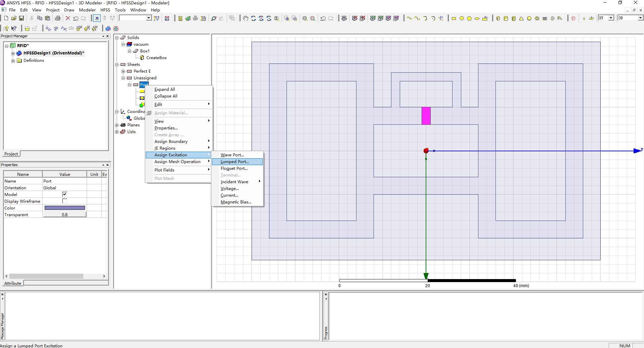Enable the Display Wireframe checkbox
644x348 pixels.
(65, 201)
